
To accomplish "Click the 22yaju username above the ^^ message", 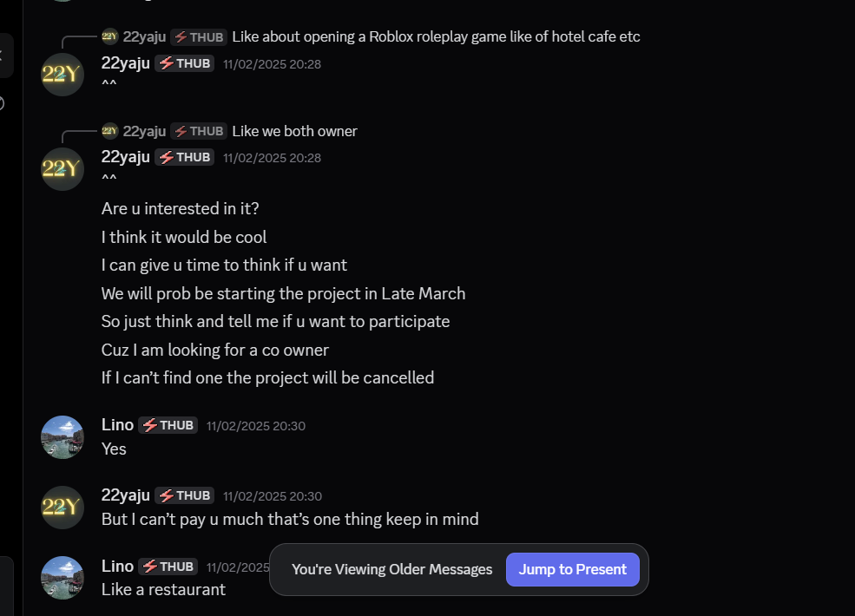I will 125,62.
